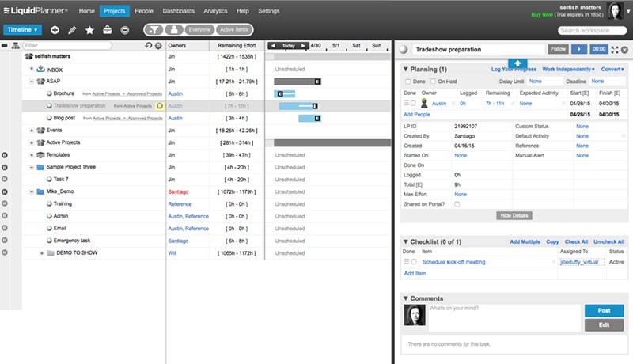
Task: Click the star favorites icon in toolbar
Action: 90,30
